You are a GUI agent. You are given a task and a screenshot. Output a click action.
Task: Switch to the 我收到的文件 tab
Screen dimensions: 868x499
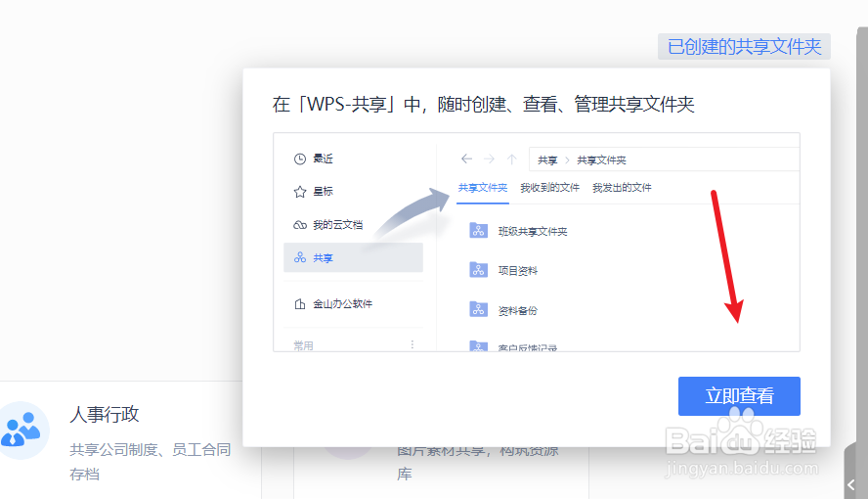[x=549, y=188]
